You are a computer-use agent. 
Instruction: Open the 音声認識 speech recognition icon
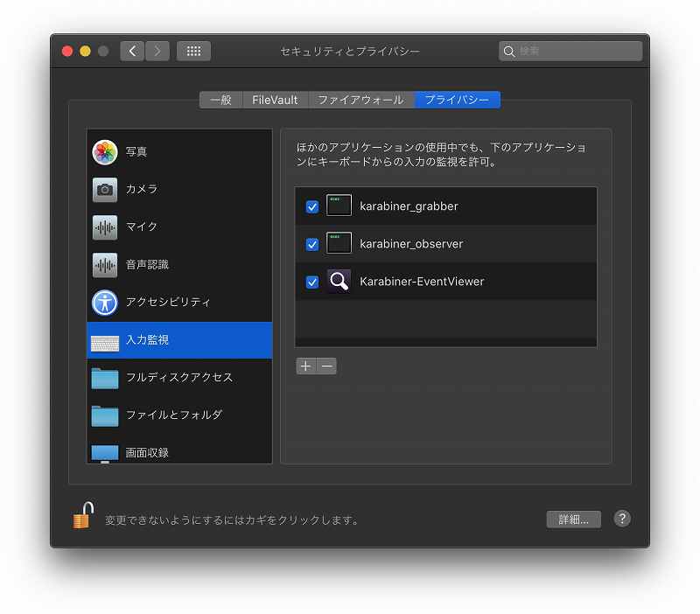(104, 265)
